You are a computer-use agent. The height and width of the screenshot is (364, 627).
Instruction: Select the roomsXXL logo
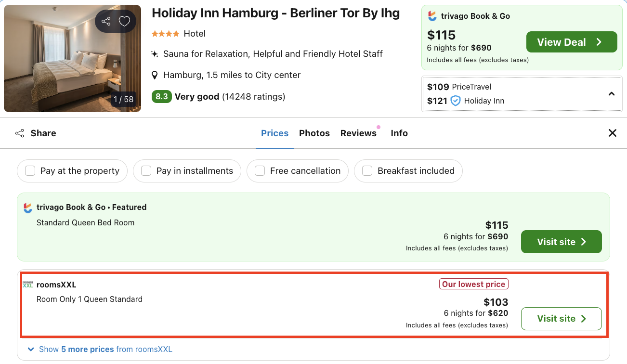tap(28, 284)
